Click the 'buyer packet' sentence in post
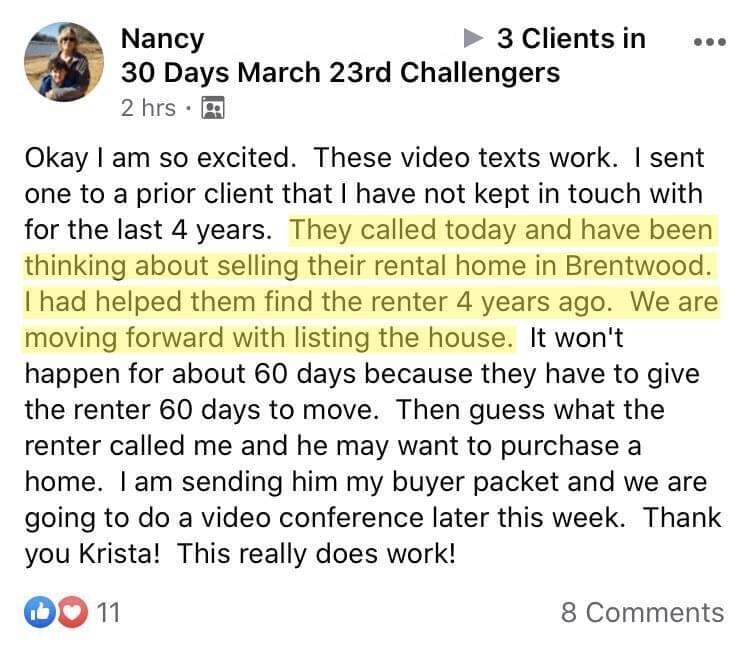Image resolution: width=750 pixels, height=651 pixels. click(414, 481)
